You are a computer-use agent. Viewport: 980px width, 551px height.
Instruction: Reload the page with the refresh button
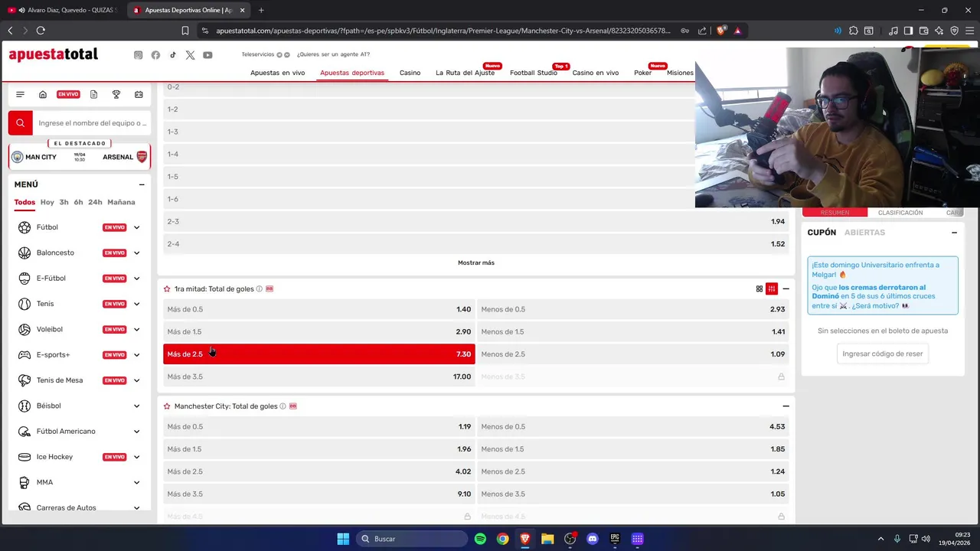click(41, 31)
